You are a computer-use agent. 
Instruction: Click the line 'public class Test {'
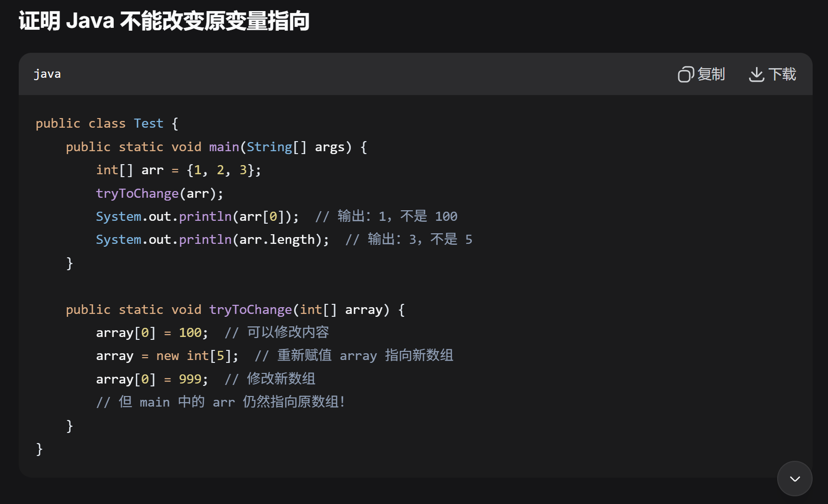tap(107, 123)
